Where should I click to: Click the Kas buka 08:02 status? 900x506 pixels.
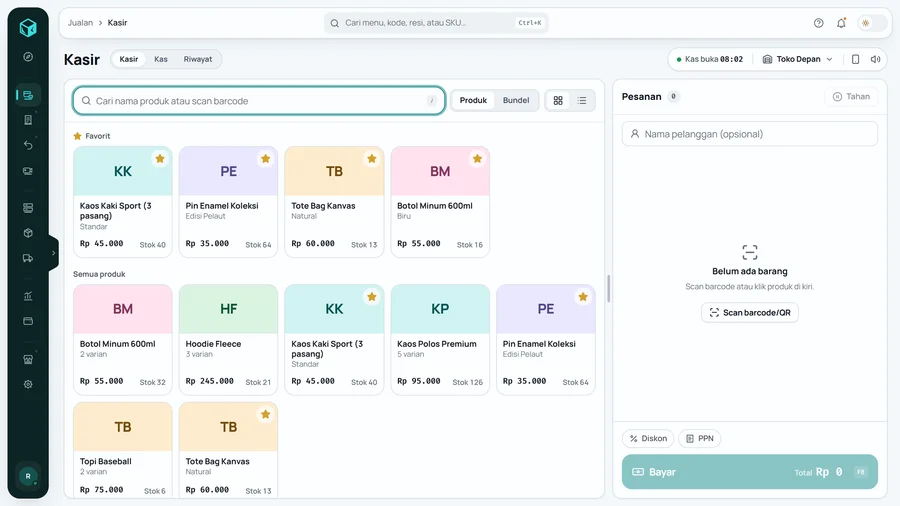point(709,59)
